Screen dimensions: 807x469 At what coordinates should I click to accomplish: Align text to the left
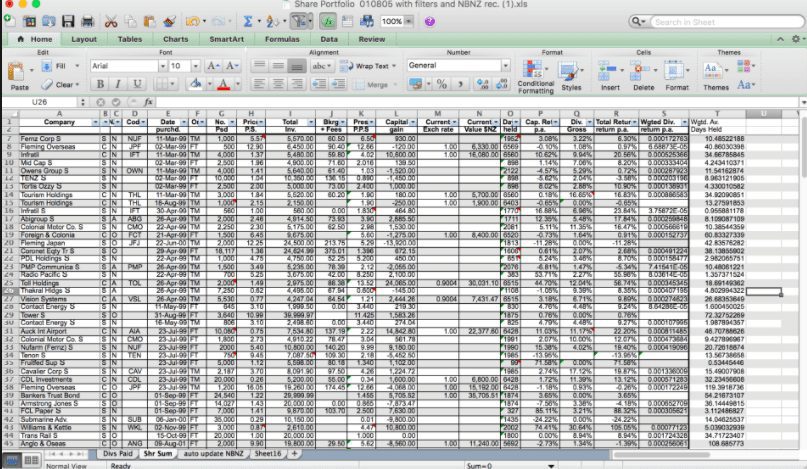[259, 84]
